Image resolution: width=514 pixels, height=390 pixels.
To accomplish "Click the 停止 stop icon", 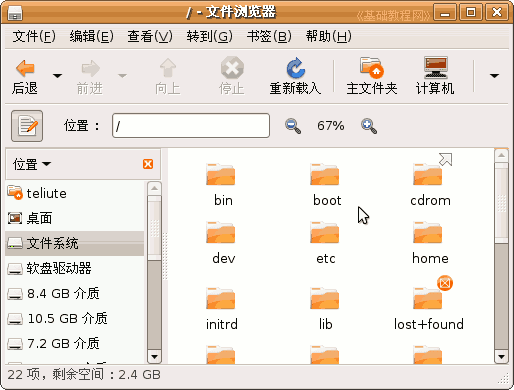I will point(232,68).
